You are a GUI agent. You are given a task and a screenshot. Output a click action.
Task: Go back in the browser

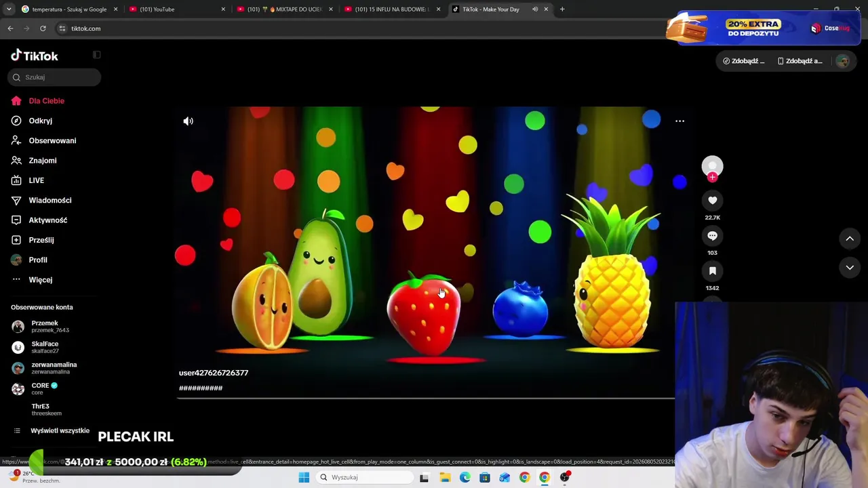[x=10, y=28]
